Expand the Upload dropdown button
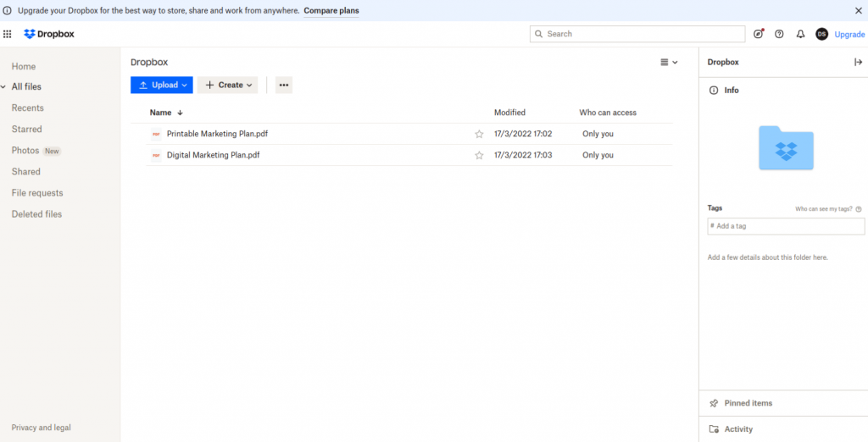Image resolution: width=868 pixels, height=442 pixels. pyautogui.click(x=162, y=85)
